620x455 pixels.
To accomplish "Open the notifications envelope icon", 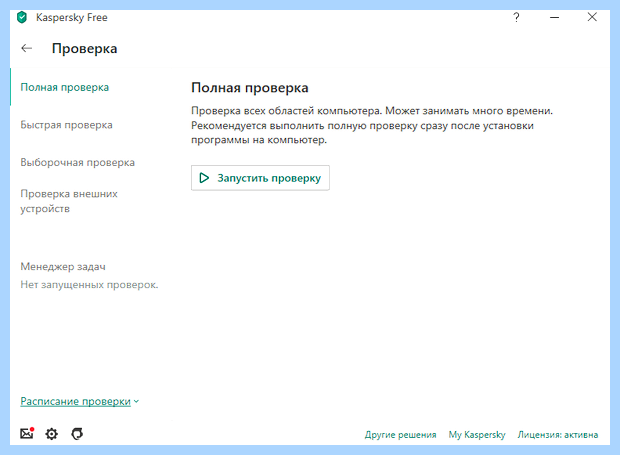I will (x=27, y=434).
